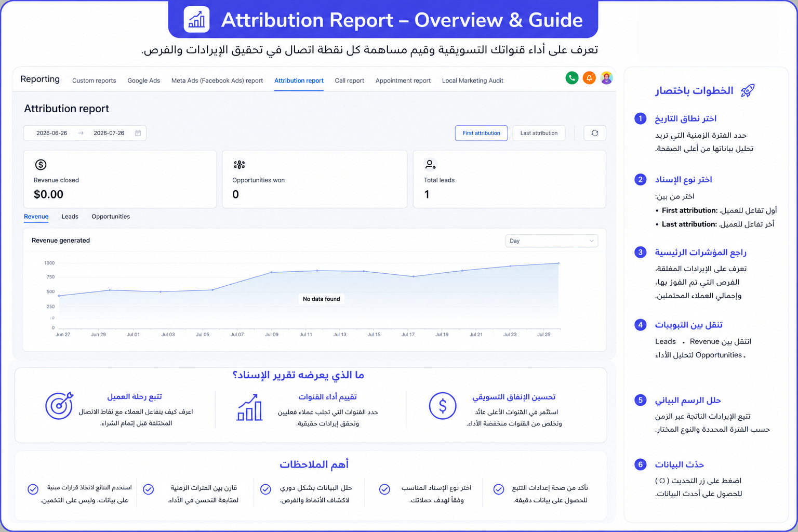Click the dollar circle icon for تحسين الإنفاق التسويقي
The width and height of the screenshot is (798, 532).
(x=443, y=406)
